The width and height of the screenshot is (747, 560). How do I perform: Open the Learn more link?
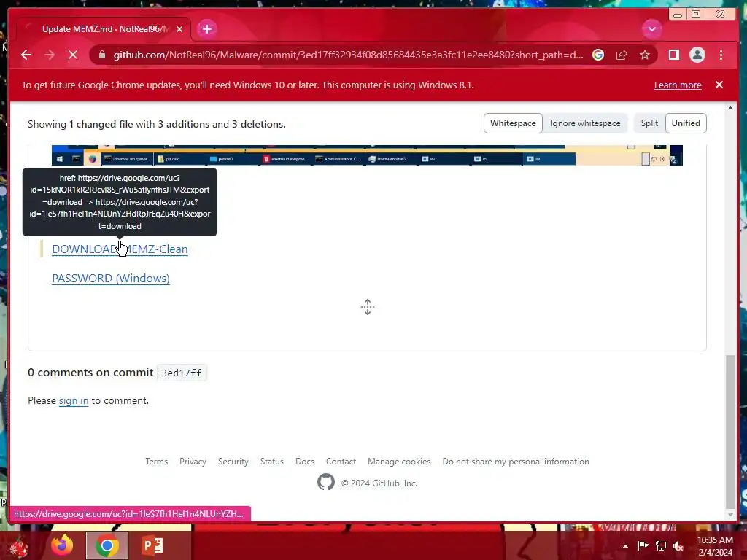click(678, 85)
